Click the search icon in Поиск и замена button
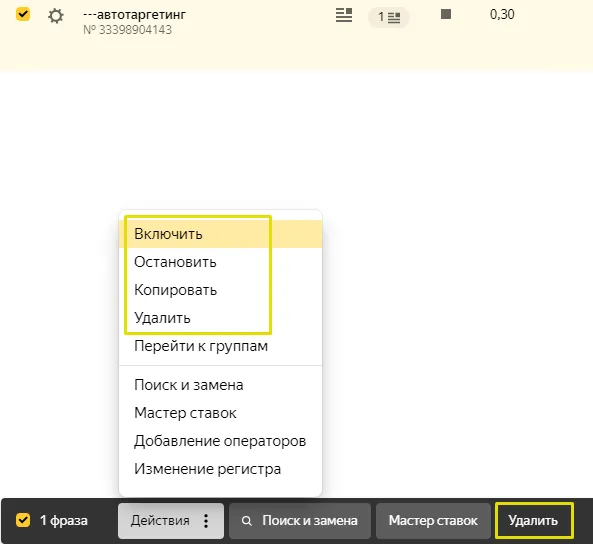 point(247,521)
